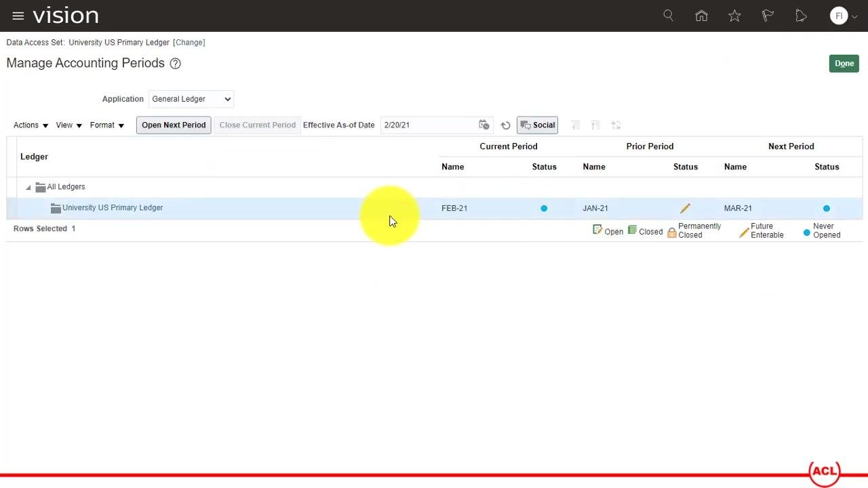Click the Future Enterable legend entry
The width and height of the screenshot is (868, 488).
762,230
